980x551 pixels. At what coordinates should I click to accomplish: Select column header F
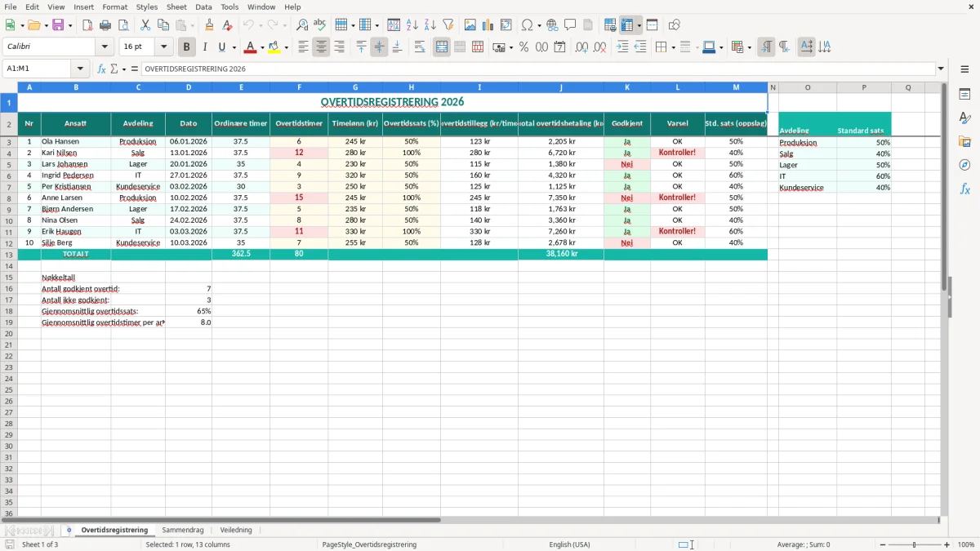coord(299,87)
